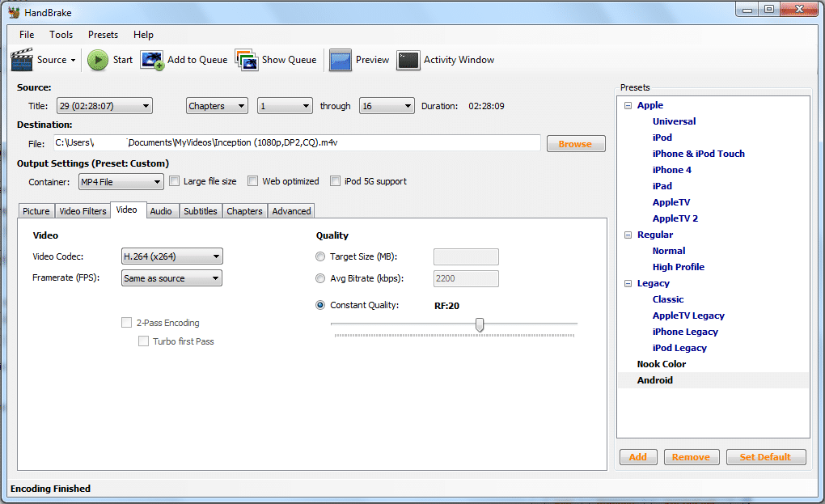The height and width of the screenshot is (504, 825).
Task: Open the Chapters mode dropdown
Action: coord(217,106)
